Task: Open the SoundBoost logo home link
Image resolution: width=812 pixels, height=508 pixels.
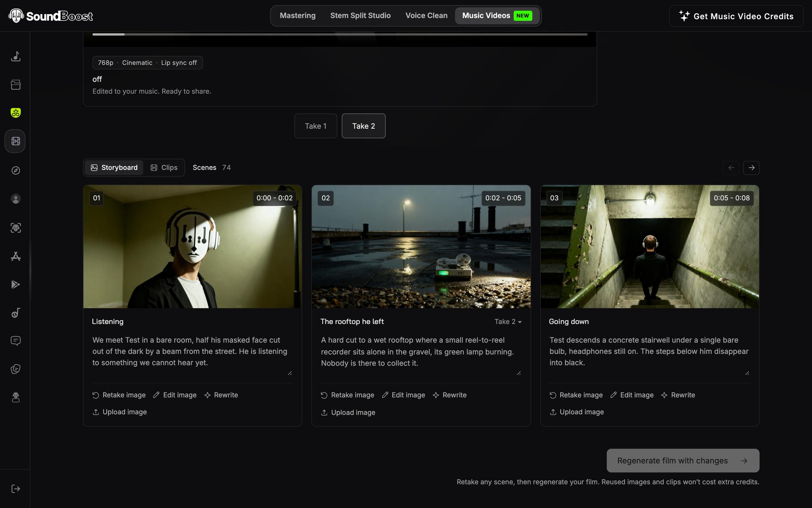Action: (x=50, y=16)
